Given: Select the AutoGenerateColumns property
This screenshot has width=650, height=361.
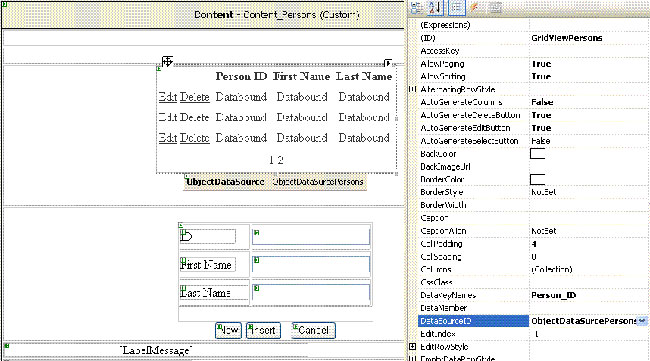Looking at the screenshot, I should [461, 102].
